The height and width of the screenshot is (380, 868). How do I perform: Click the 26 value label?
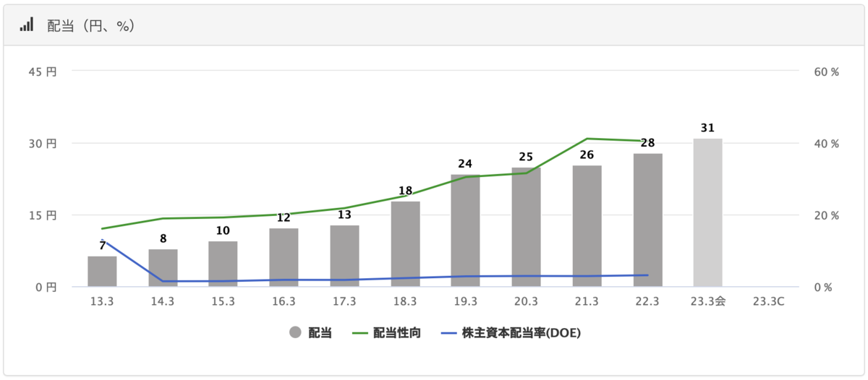pos(587,155)
